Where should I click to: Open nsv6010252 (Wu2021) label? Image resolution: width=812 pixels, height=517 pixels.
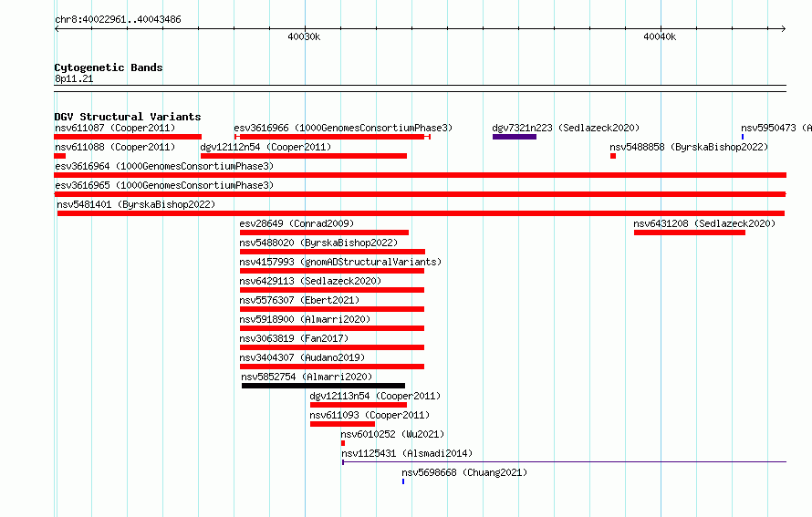pos(392,434)
